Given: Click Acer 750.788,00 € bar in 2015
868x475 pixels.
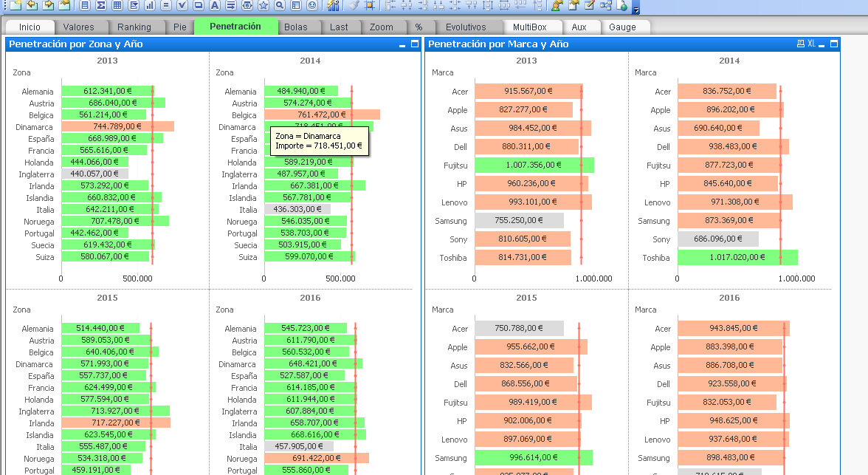Looking at the screenshot, I should click(x=520, y=328).
